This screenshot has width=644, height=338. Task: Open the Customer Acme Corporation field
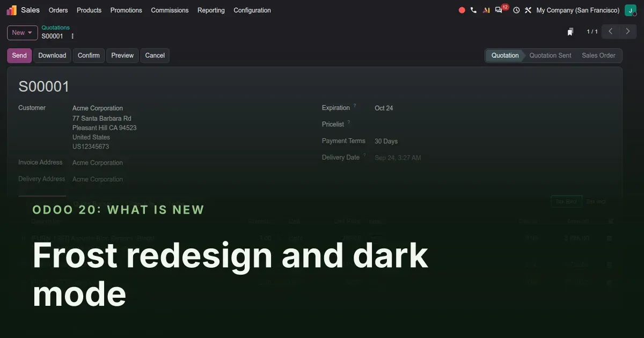tap(98, 108)
